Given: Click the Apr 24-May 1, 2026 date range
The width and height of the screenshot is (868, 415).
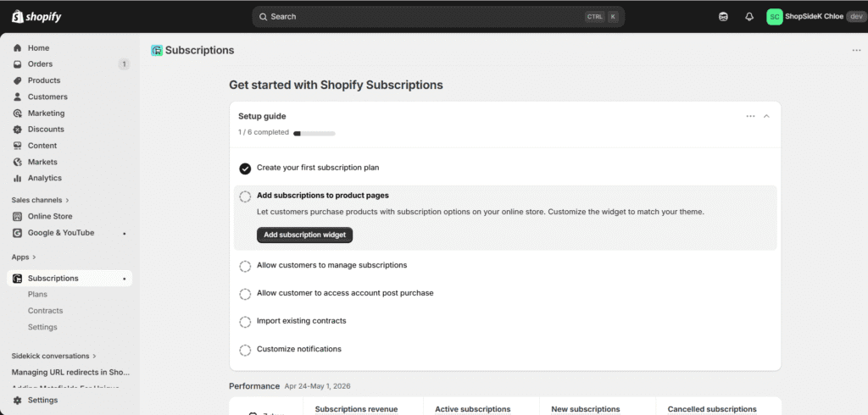Looking at the screenshot, I should (x=317, y=386).
